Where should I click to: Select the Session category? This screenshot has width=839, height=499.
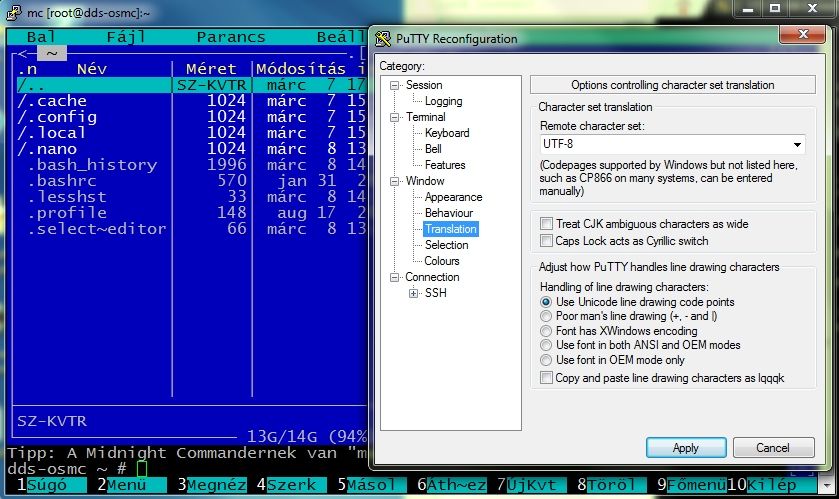(x=424, y=85)
